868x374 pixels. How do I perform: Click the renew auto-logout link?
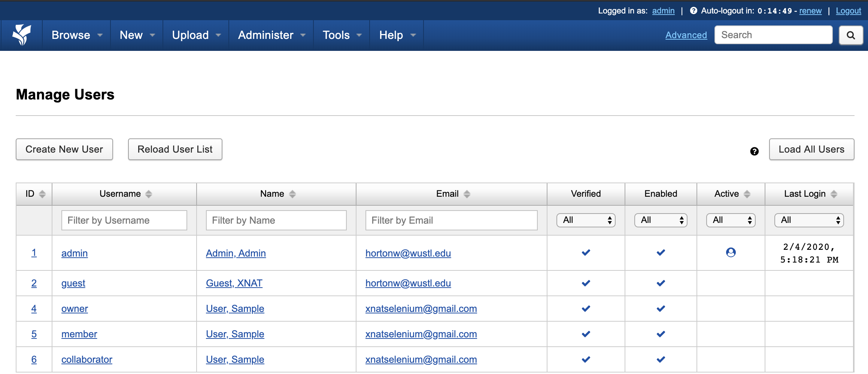pos(810,11)
